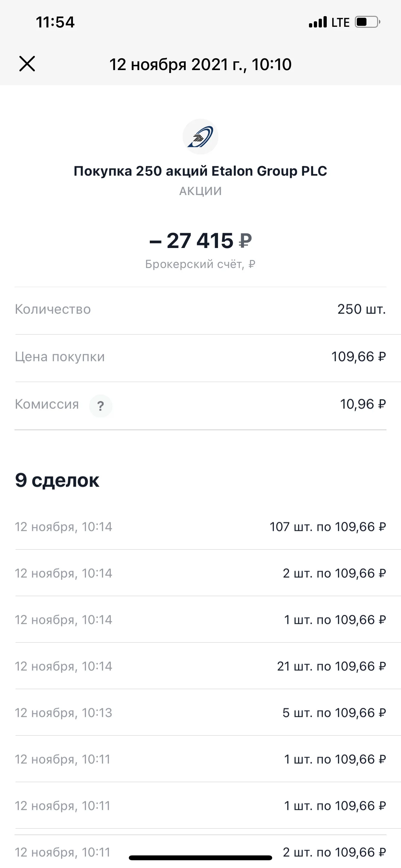401x868 pixels.
Task: Close the transaction details screen
Action: [27, 64]
